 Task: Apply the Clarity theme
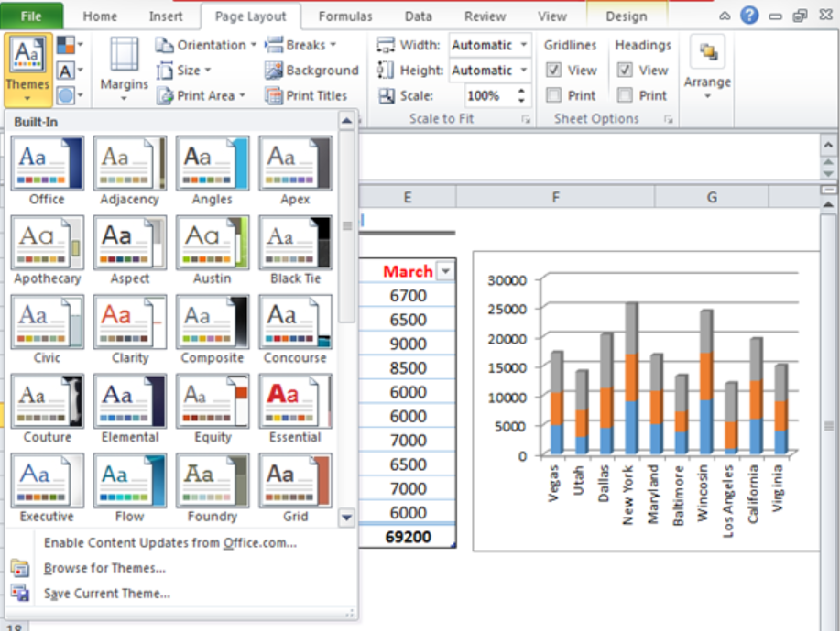130,330
